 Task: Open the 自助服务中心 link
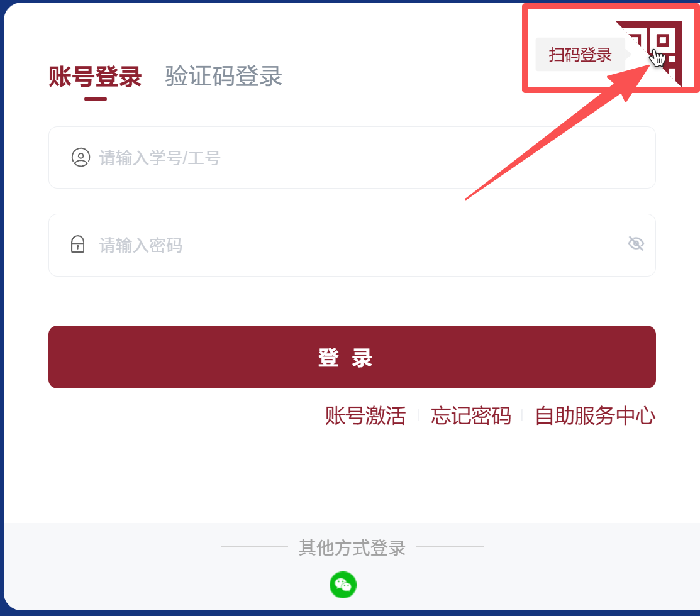[595, 415]
